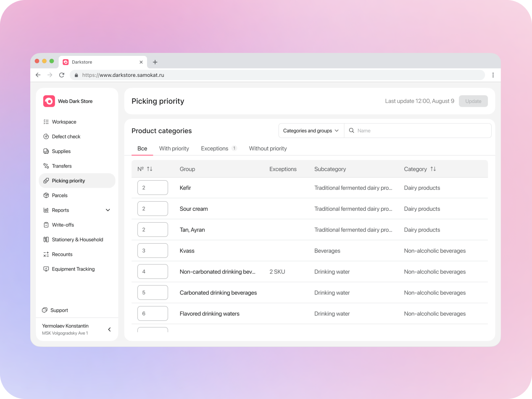Switch to the With priority tab

[x=174, y=148]
